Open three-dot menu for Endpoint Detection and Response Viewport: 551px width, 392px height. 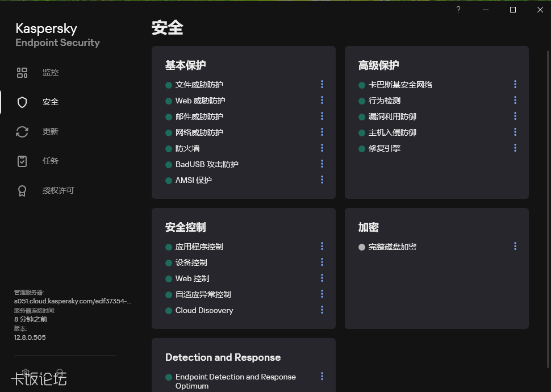(x=322, y=376)
